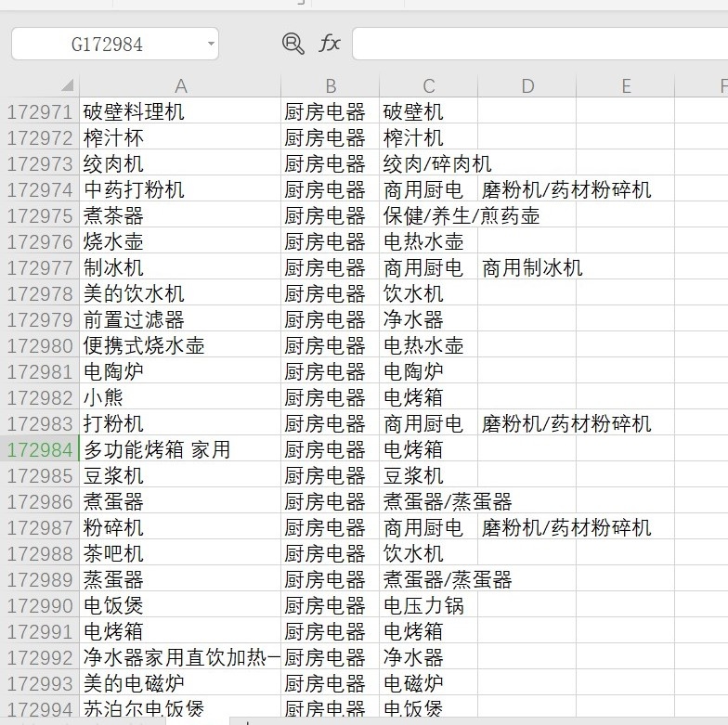Click cell containing 粉碎机 in column A
Viewport: 728px width, 725px height.
[x=180, y=527]
